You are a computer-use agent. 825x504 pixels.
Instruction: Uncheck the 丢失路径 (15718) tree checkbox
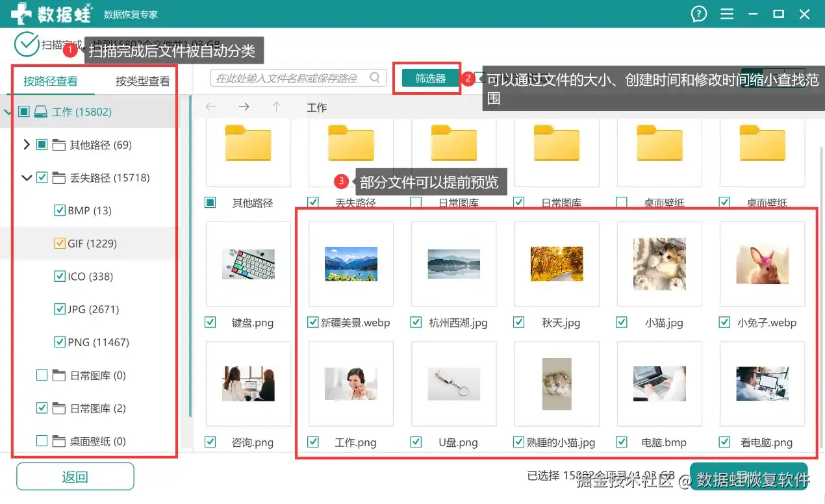point(42,178)
